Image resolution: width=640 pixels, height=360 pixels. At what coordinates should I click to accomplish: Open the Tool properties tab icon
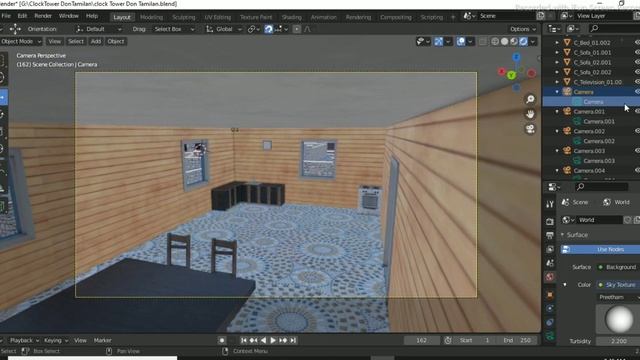coord(550,204)
